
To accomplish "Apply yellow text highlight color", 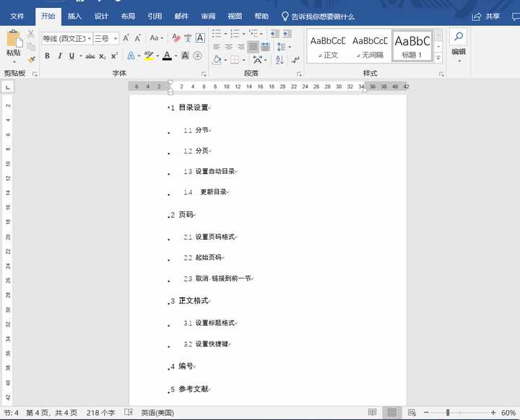I will [149, 56].
